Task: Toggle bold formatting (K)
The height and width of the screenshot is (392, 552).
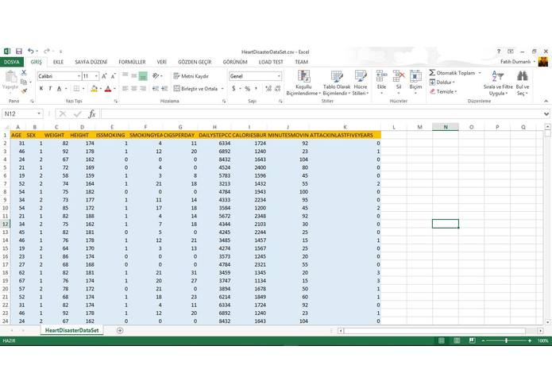Action: [41, 89]
